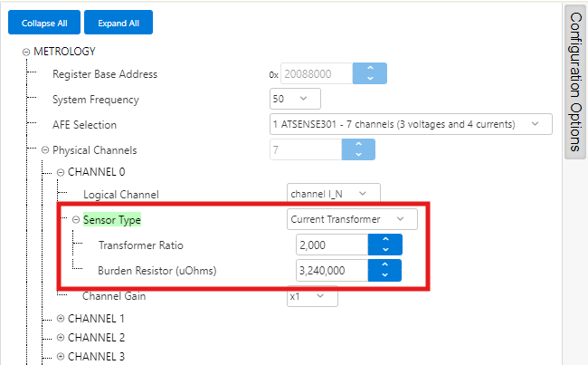This screenshot has height=365, width=588.
Task: Click the Transformer Ratio stepper arrows
Action: [x=384, y=245]
